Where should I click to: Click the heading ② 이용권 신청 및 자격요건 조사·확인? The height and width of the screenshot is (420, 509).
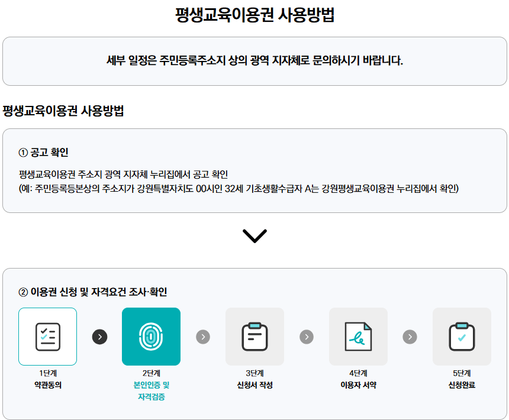click(x=93, y=292)
